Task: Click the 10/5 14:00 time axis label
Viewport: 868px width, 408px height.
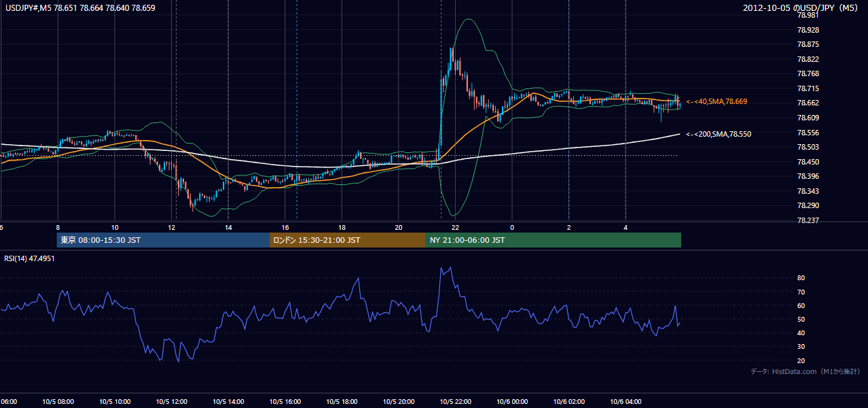Action: [228, 401]
